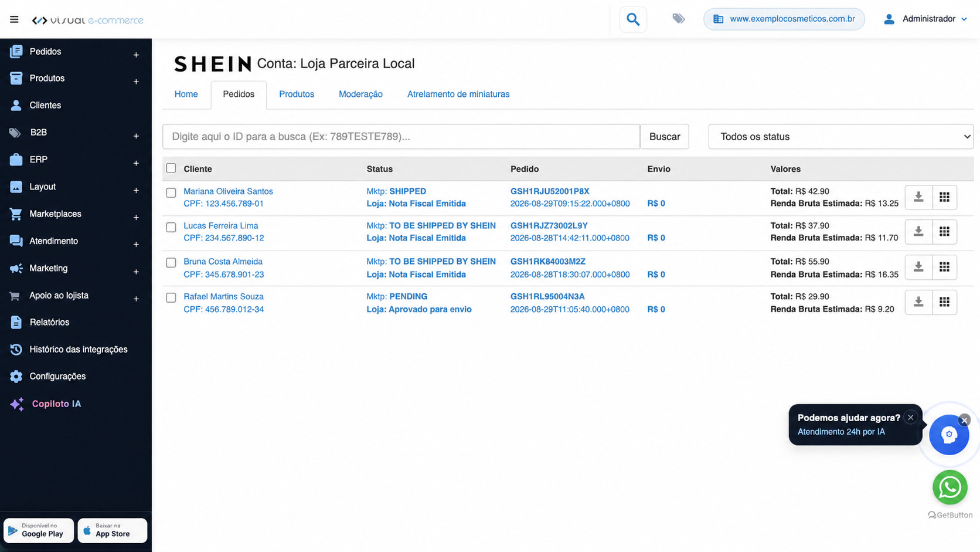Expand the Pedidos sidebar submenu plus
980x552 pixels.
pos(136,55)
